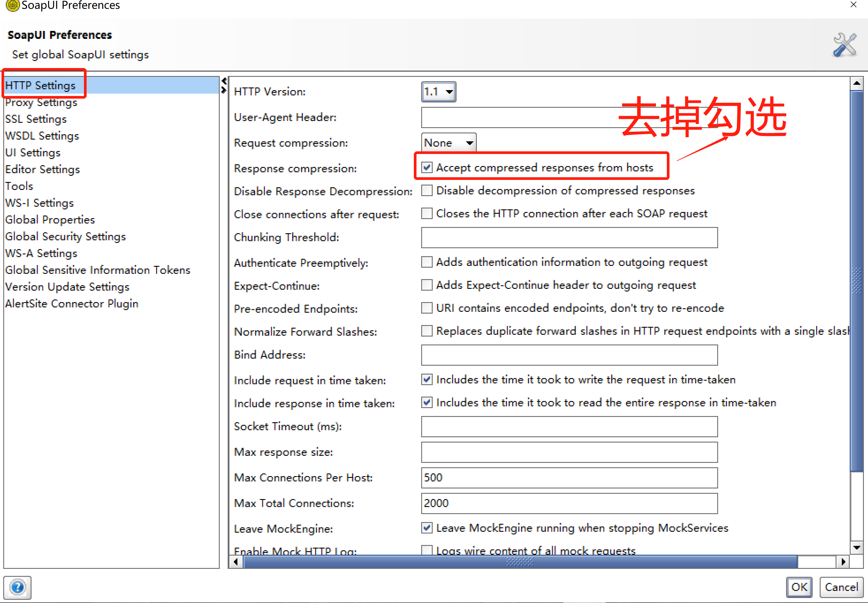
Task: Open the SSL Settings section
Action: coord(36,119)
